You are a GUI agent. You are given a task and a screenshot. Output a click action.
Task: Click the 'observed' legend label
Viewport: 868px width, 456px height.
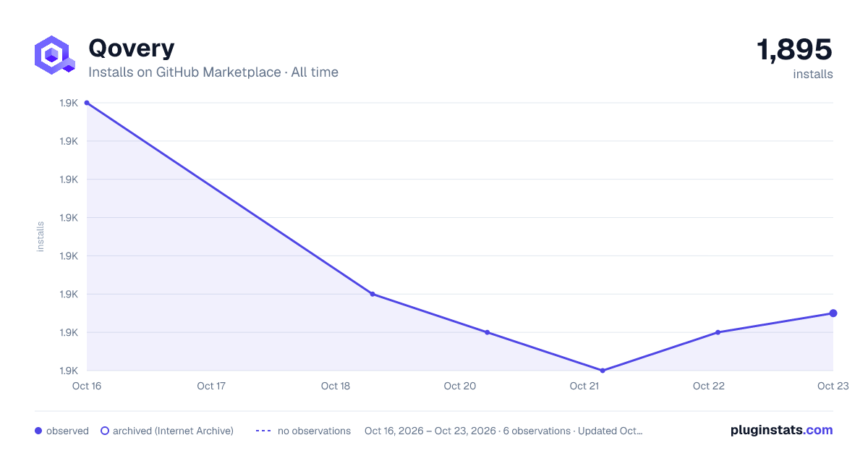[x=67, y=431]
